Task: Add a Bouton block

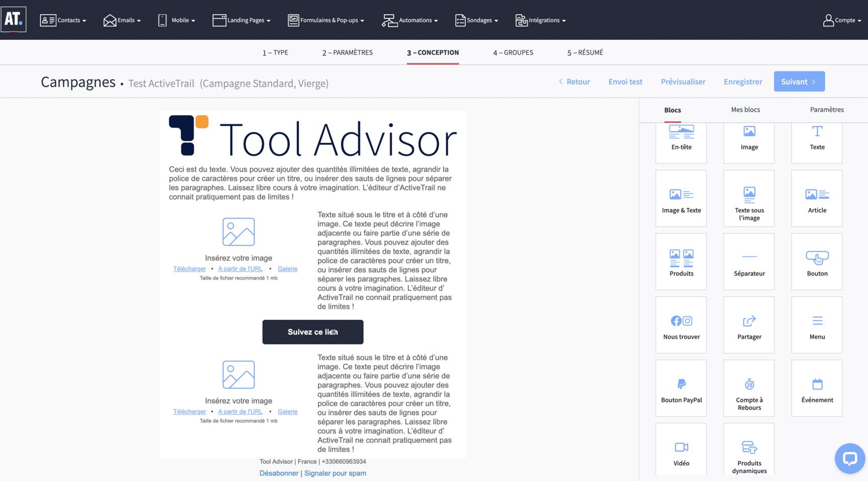Action: (817, 262)
